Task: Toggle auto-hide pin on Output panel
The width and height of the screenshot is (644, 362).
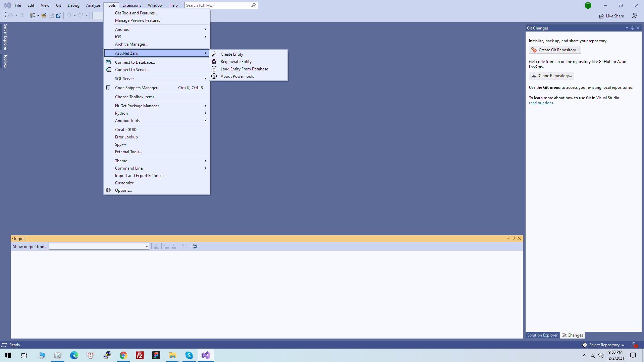Action: coord(514,238)
